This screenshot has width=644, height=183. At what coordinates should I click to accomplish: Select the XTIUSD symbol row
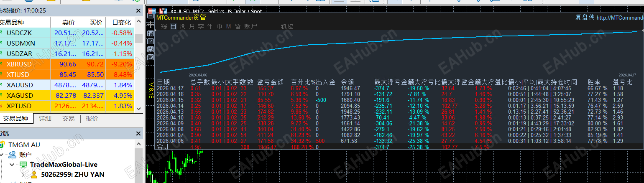pos(67,75)
